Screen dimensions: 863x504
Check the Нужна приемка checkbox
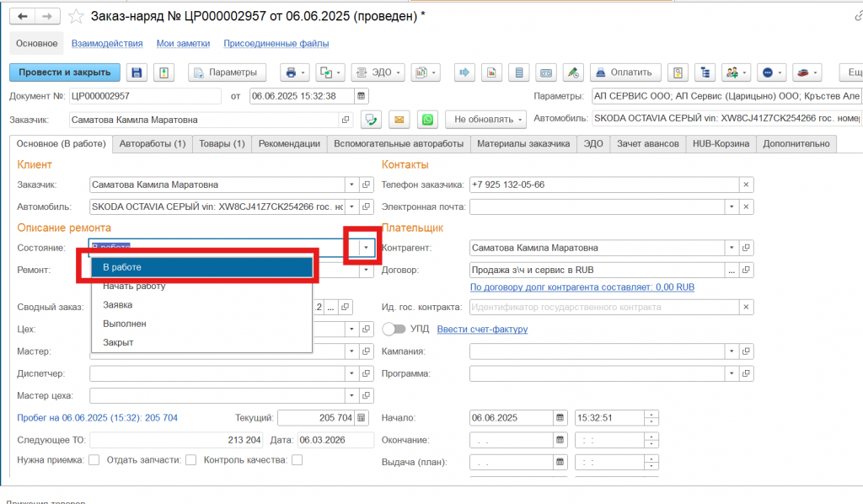click(94, 460)
